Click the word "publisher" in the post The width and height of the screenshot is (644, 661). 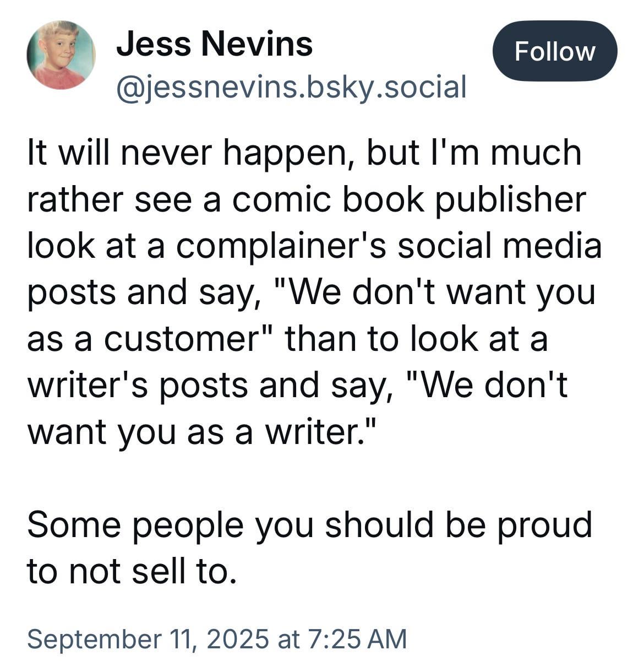[x=510, y=199]
